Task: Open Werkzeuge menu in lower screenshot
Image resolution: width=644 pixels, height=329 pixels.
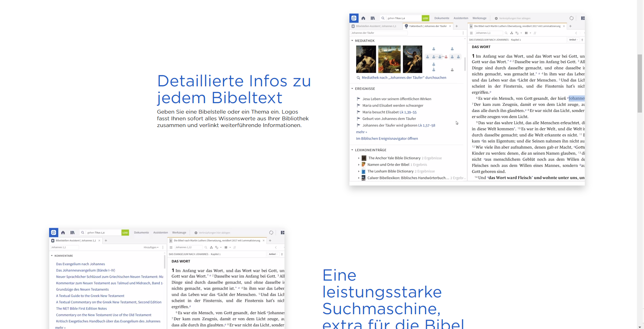Action: click(179, 233)
